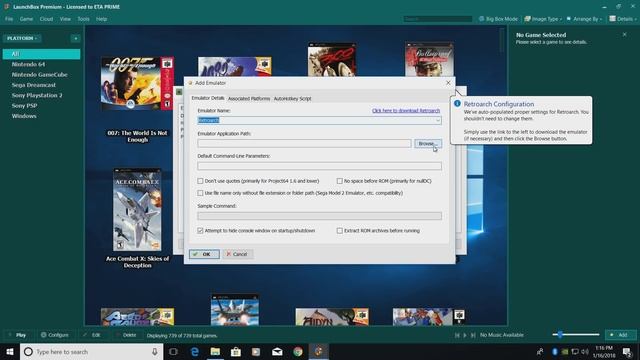This screenshot has height=360, width=640.
Task: Adjust the image size slider
Action: tap(576, 335)
